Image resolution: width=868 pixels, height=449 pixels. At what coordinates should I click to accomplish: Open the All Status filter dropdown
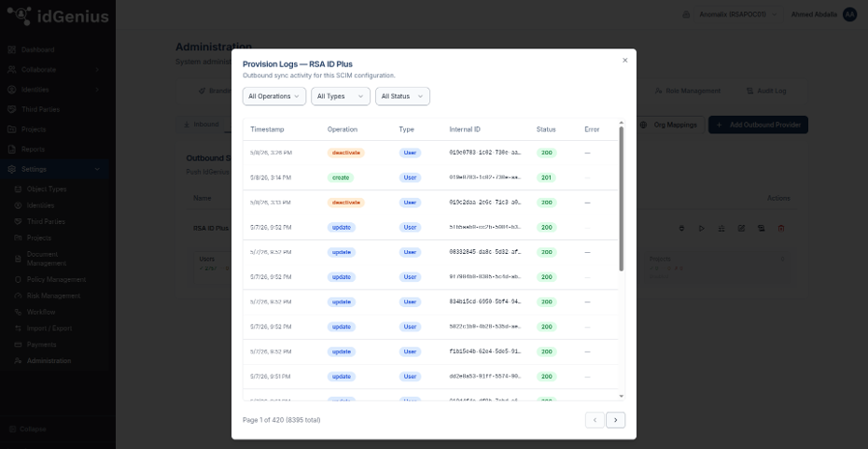[402, 96]
